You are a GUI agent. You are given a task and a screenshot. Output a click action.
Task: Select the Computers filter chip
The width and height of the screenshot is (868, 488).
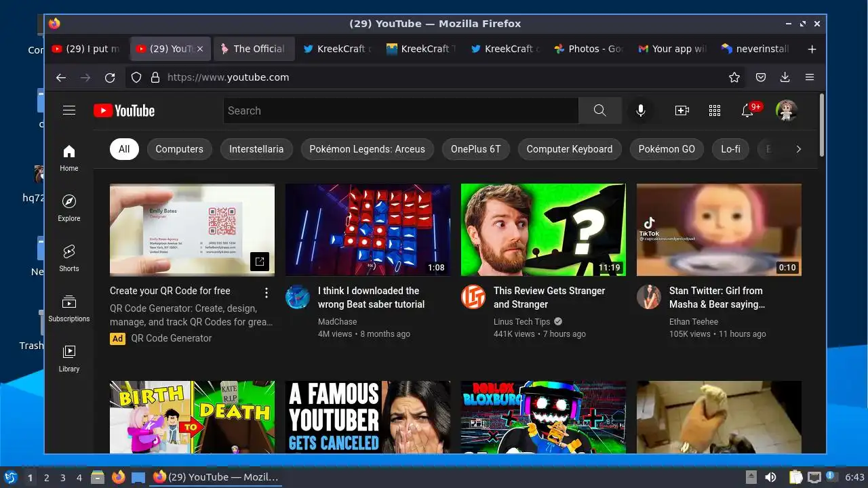pos(179,149)
